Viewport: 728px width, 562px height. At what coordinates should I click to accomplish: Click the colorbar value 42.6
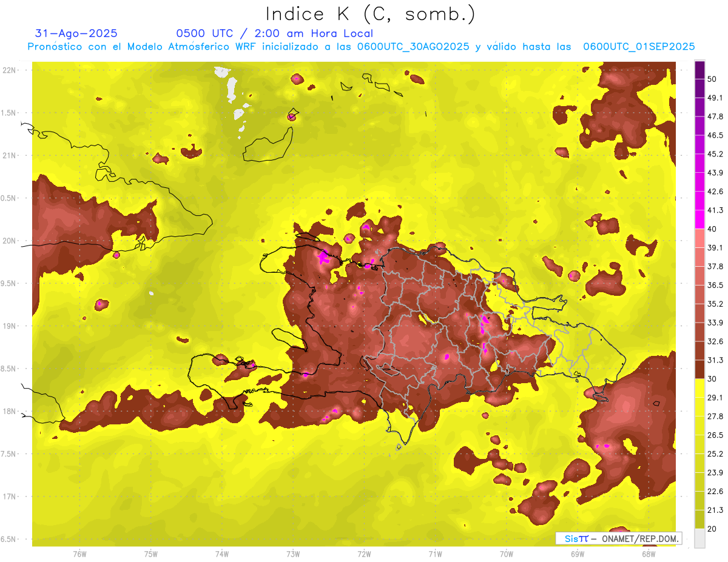tap(715, 192)
